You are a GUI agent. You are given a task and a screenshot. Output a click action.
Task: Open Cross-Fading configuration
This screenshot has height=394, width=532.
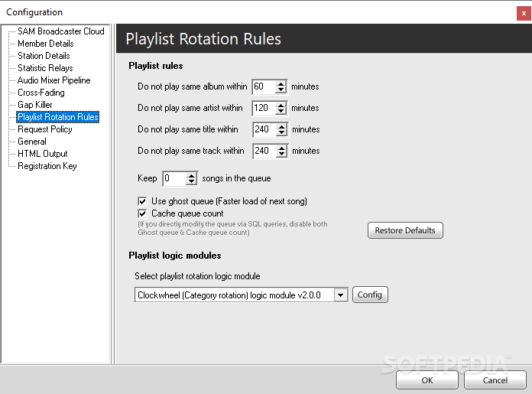click(x=41, y=93)
